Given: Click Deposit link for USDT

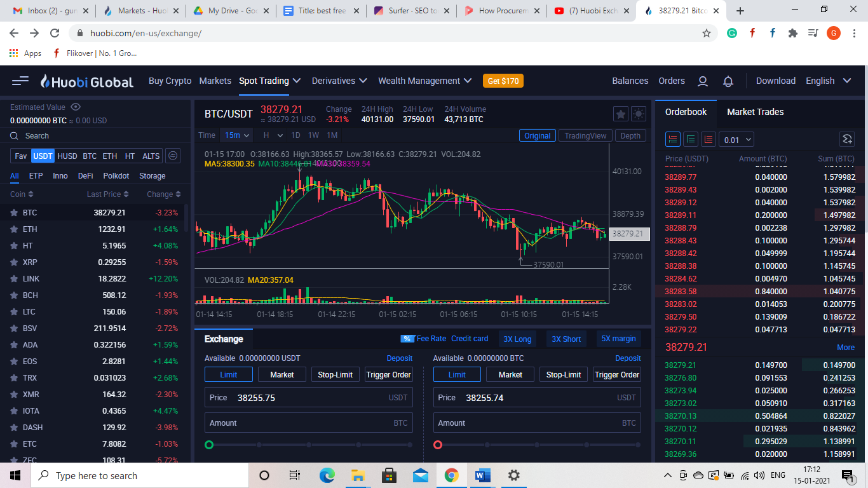Looking at the screenshot, I should [x=400, y=358].
